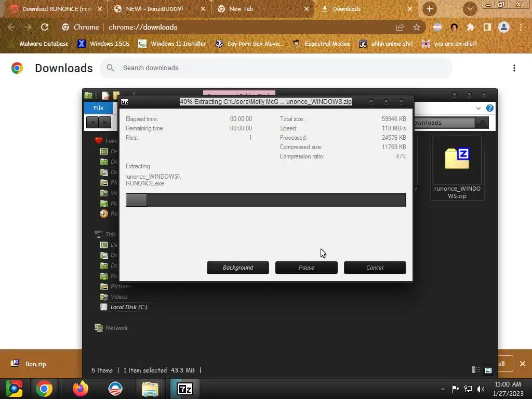The height and width of the screenshot is (399, 532).
Task: Click Explorer's back navigation arrow
Action: 92,122
